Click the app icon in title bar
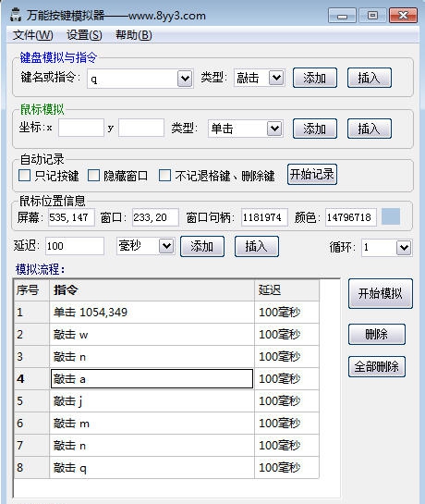Image resolution: width=425 pixels, height=504 pixels. [16, 15]
